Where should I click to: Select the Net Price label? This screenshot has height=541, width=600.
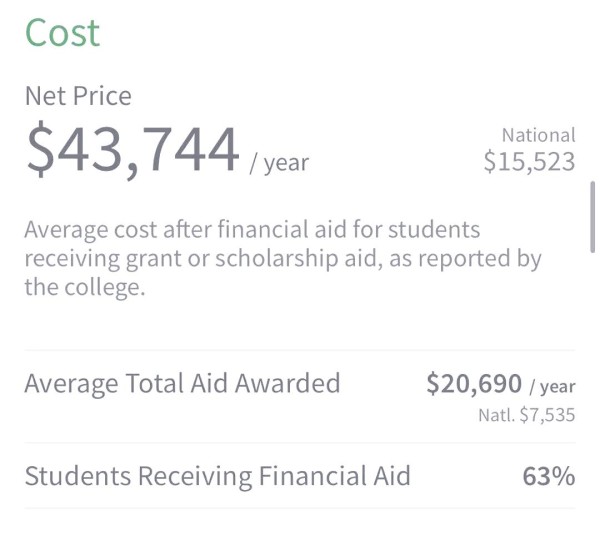(78, 96)
